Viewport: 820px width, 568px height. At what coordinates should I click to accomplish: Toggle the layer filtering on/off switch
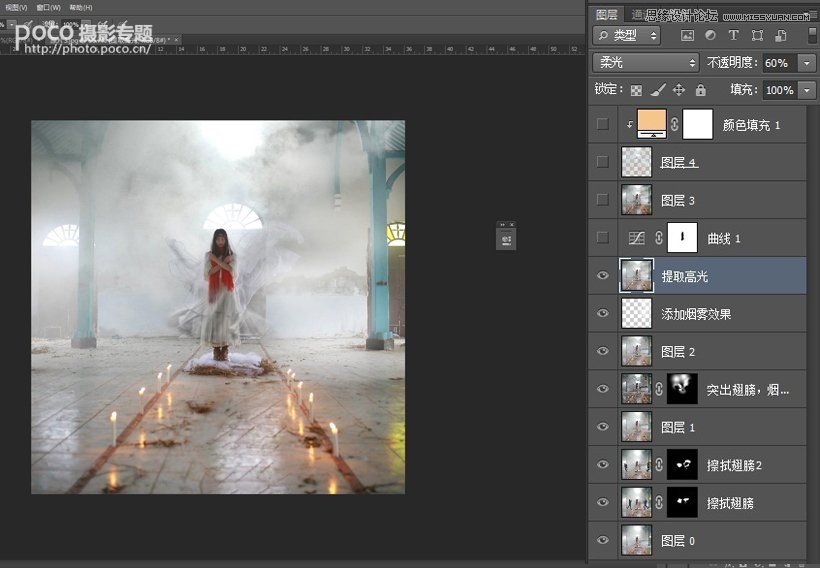click(812, 35)
